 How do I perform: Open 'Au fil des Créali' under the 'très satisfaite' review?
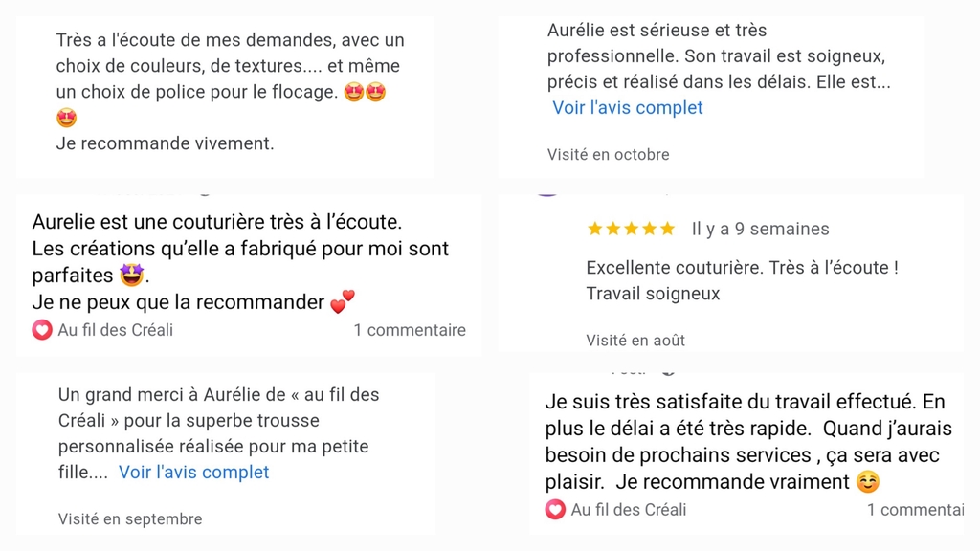pos(629,510)
